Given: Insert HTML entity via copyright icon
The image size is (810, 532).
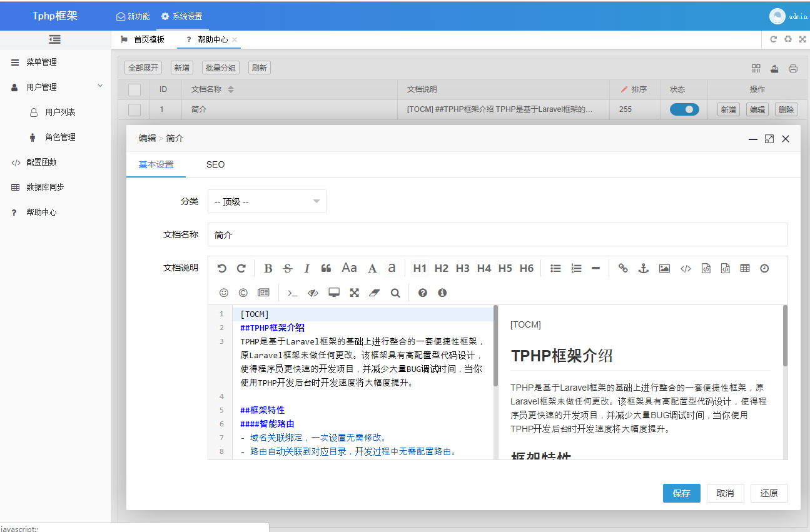Looking at the screenshot, I should point(243,293).
